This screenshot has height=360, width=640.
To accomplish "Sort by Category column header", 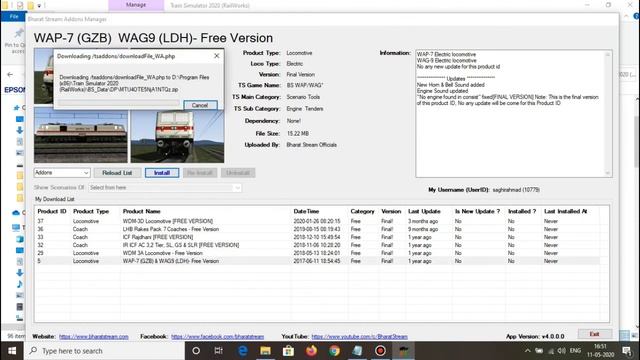I will [x=362, y=211].
